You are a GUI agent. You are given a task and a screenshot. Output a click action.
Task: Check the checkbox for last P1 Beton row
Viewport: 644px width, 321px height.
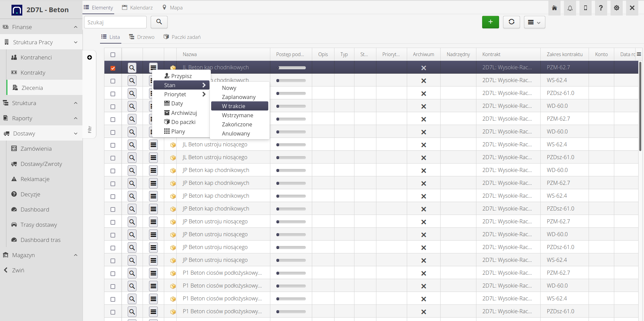point(113,312)
